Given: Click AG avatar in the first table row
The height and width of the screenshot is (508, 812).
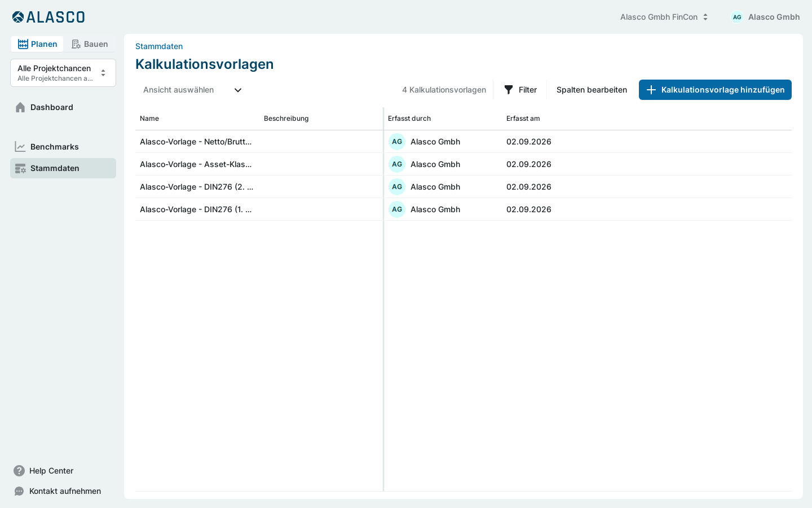Looking at the screenshot, I should [397, 142].
